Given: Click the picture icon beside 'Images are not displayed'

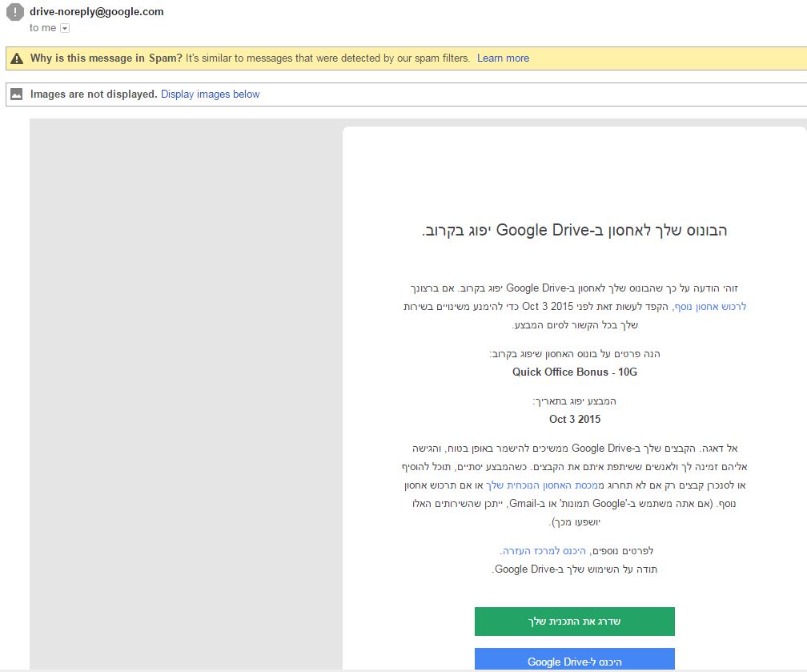Looking at the screenshot, I should coord(17,95).
